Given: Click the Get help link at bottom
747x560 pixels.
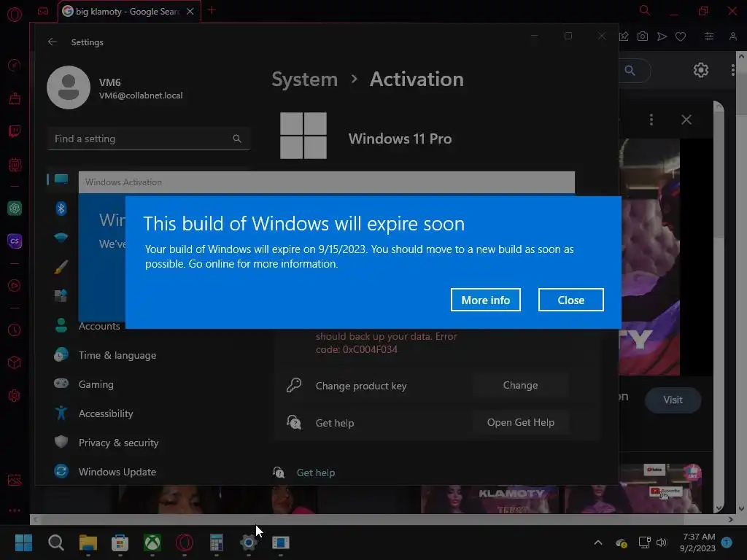Looking at the screenshot, I should click(315, 472).
